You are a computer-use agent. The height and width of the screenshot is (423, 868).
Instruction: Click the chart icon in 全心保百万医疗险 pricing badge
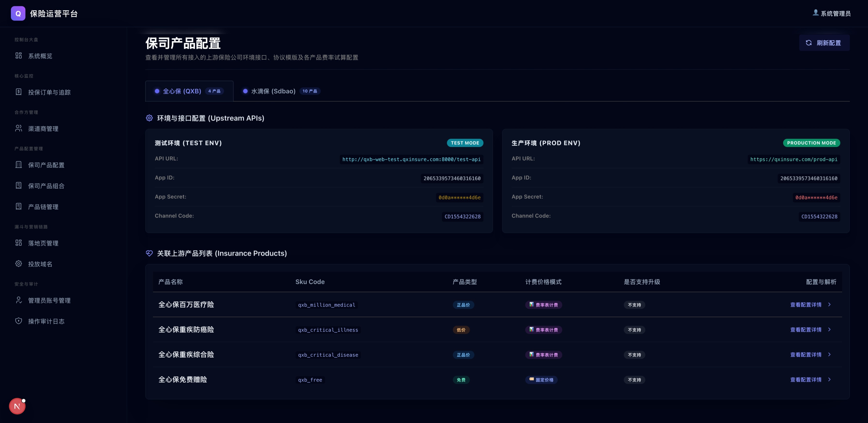[x=531, y=304]
